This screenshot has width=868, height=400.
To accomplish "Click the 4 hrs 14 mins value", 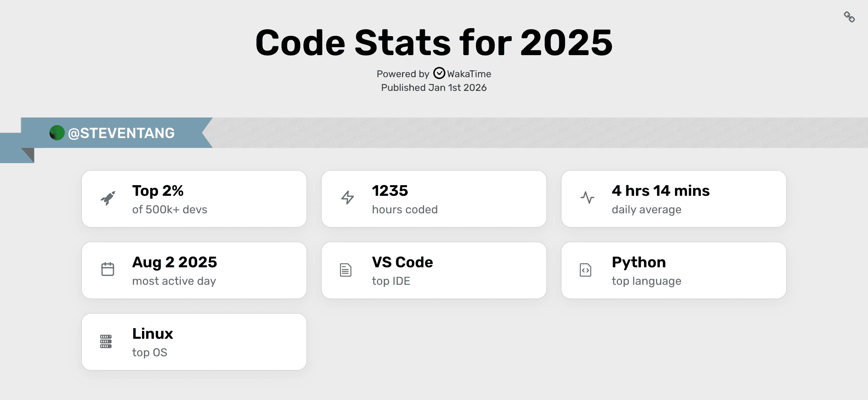I will pos(661,191).
